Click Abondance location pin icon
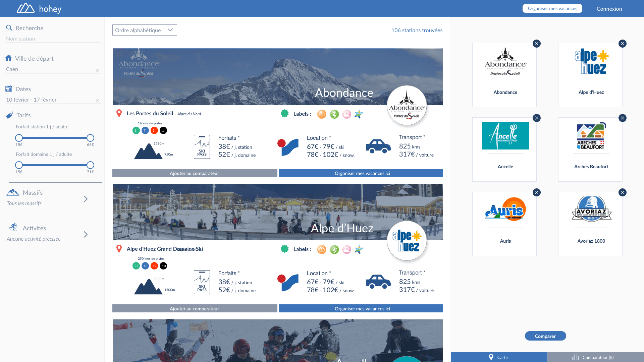This screenshot has width=644, height=362. pyautogui.click(x=119, y=113)
